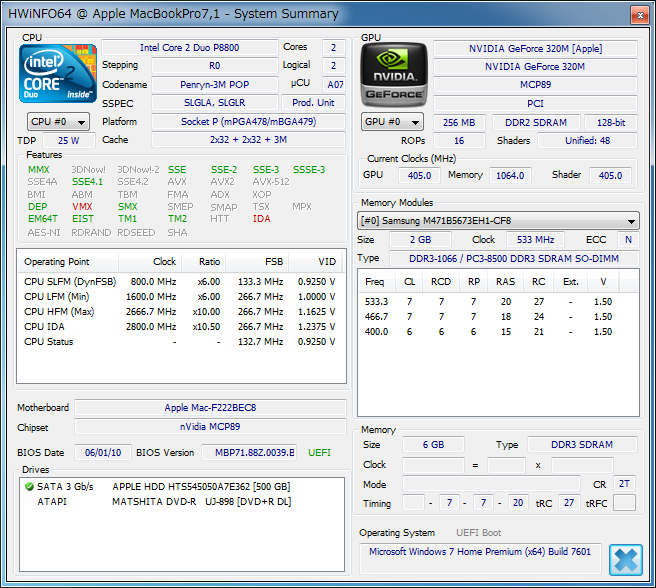The width and height of the screenshot is (656, 588).
Task: Click the EM64T feature flag
Action: click(x=43, y=219)
